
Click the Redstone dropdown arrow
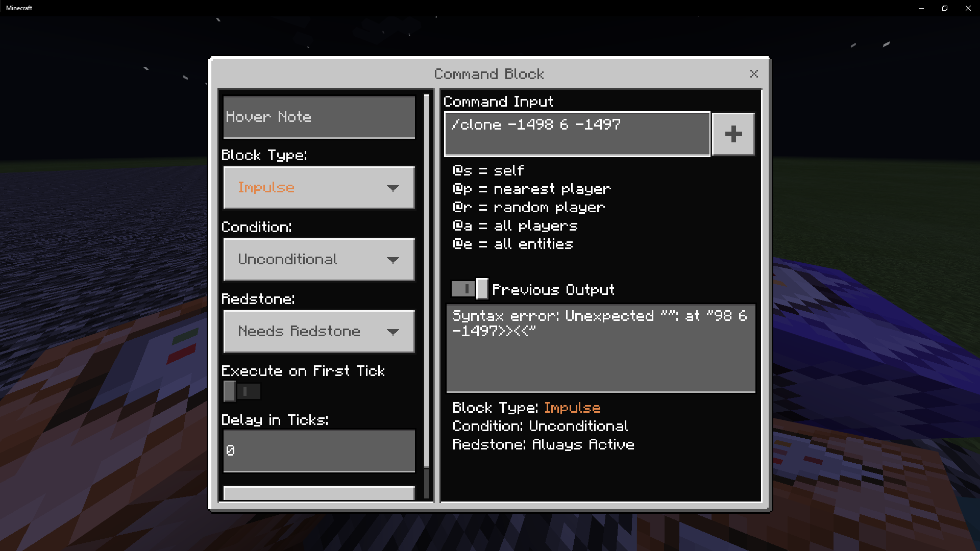tap(393, 332)
